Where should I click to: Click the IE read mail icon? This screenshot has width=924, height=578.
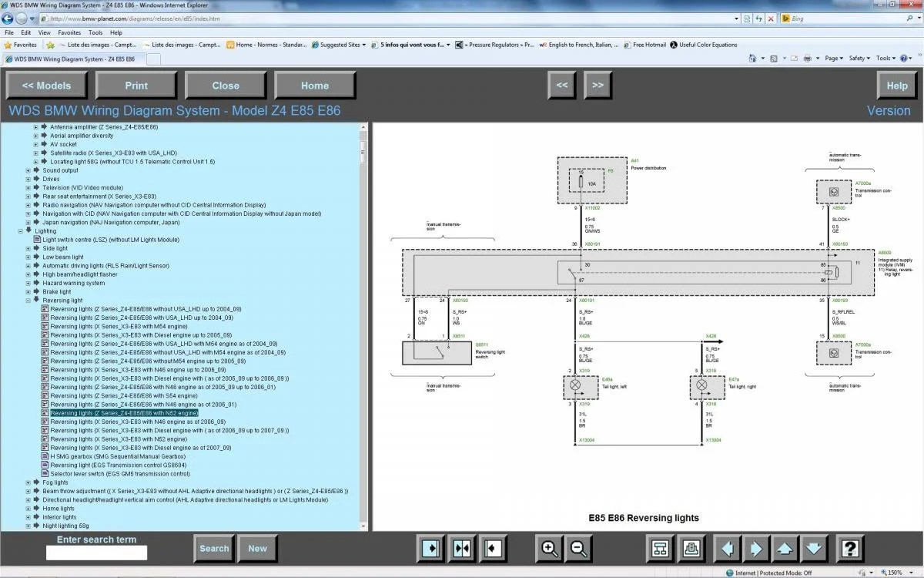pyautogui.click(x=793, y=58)
